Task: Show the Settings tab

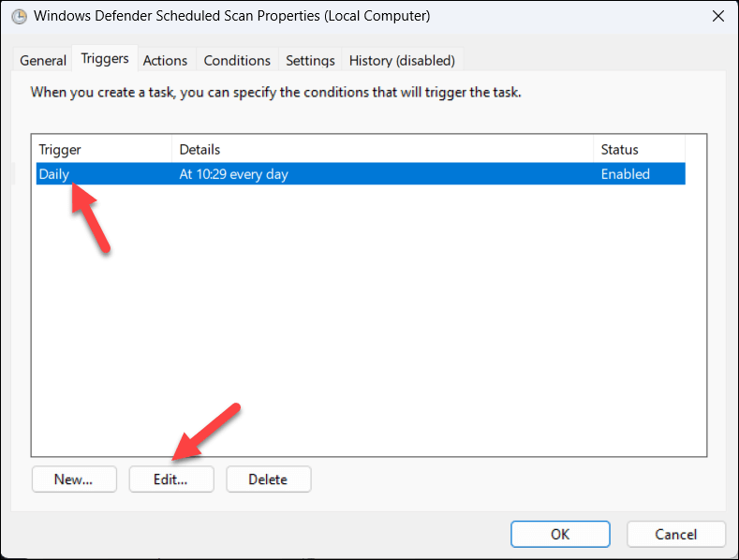Action: click(x=310, y=60)
